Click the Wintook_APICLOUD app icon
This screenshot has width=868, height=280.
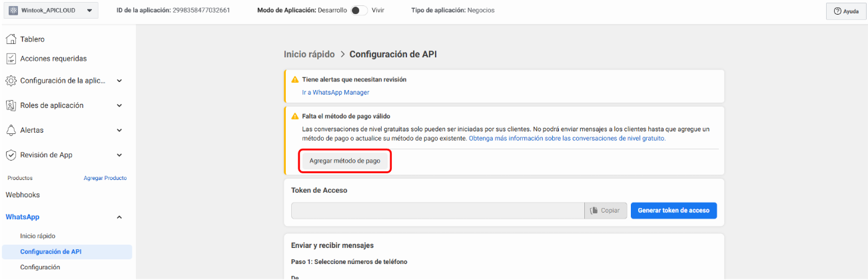point(13,11)
